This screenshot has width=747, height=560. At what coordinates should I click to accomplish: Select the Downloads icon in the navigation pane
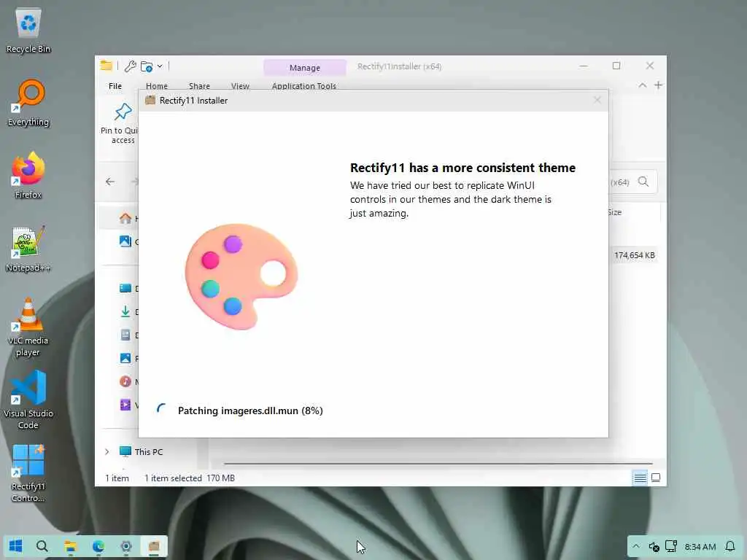pyautogui.click(x=125, y=311)
